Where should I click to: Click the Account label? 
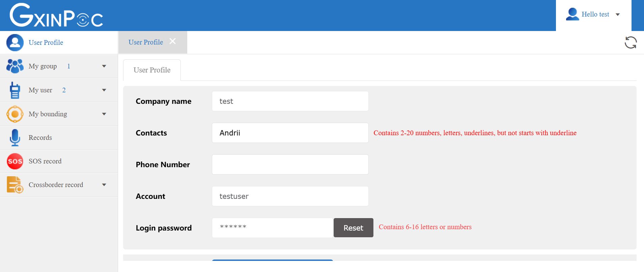coord(150,196)
